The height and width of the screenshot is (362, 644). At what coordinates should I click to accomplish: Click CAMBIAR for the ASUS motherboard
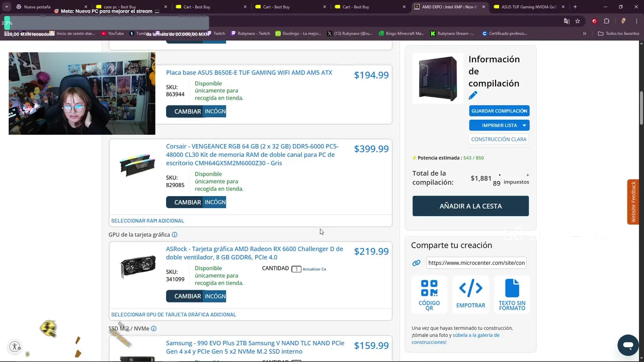point(186,112)
